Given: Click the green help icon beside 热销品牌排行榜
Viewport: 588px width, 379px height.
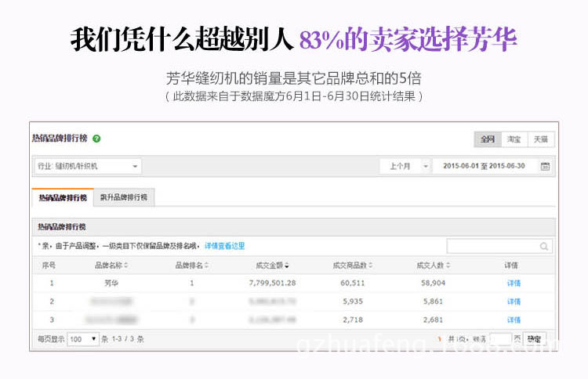Looking at the screenshot, I should tap(96, 139).
